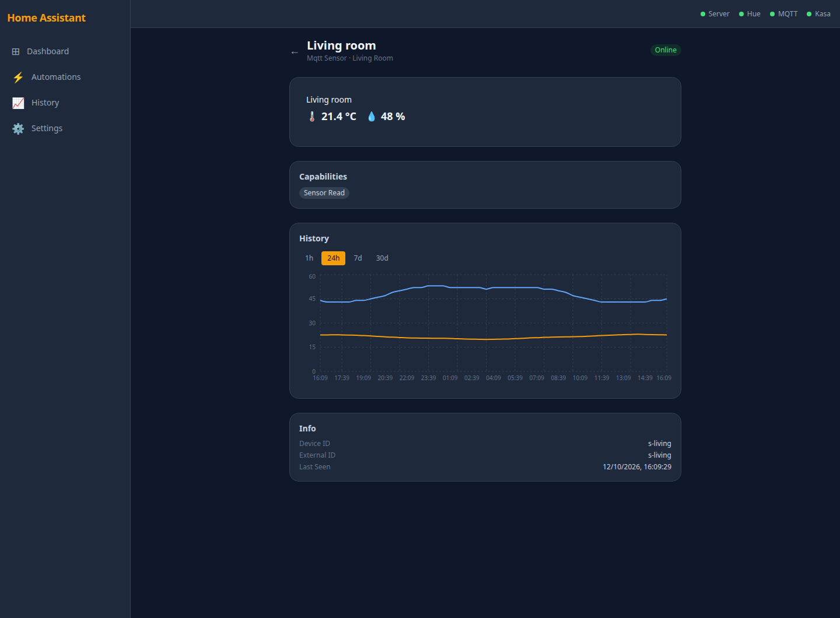Click the Sensor Read capability chip
840x618 pixels.
[324, 193]
